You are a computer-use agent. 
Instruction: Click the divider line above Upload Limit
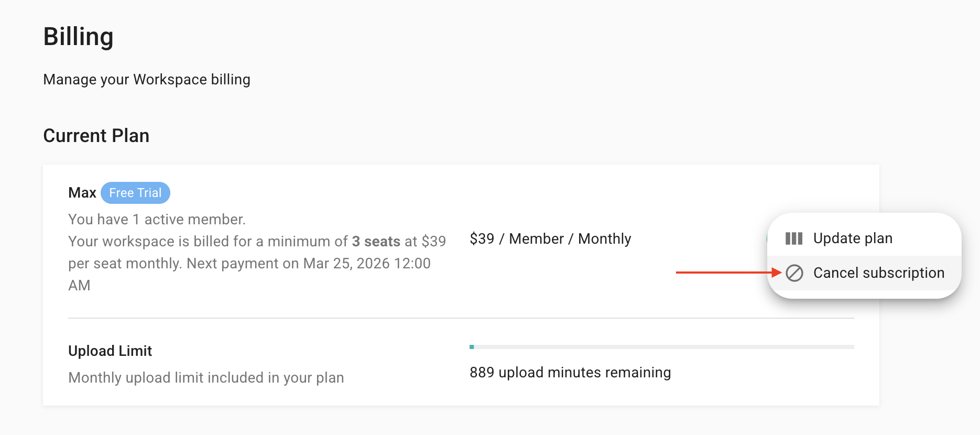461,318
